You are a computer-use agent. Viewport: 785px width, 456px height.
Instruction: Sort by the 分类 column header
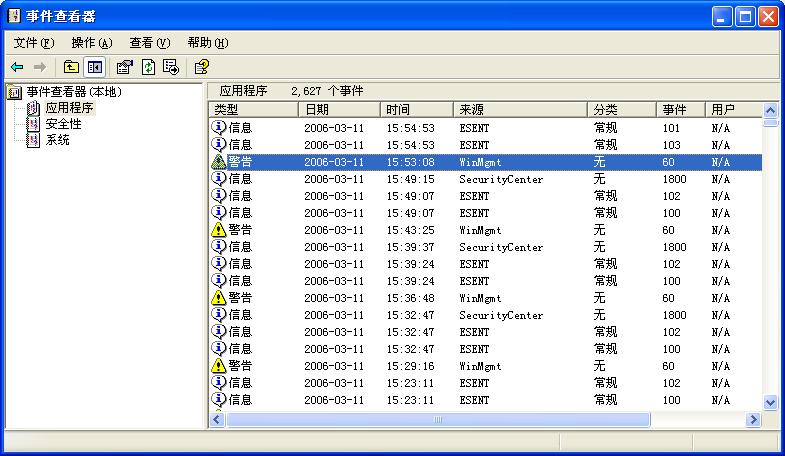pyautogui.click(x=622, y=110)
